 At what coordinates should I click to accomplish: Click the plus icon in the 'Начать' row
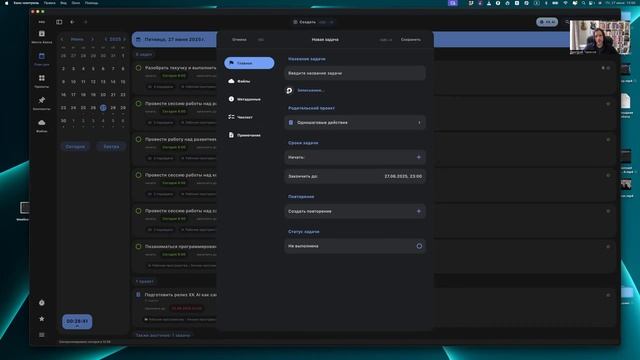coord(418,157)
